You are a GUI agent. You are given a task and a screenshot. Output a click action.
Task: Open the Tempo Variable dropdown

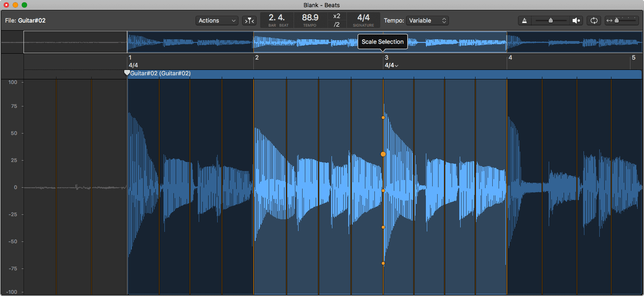click(427, 21)
